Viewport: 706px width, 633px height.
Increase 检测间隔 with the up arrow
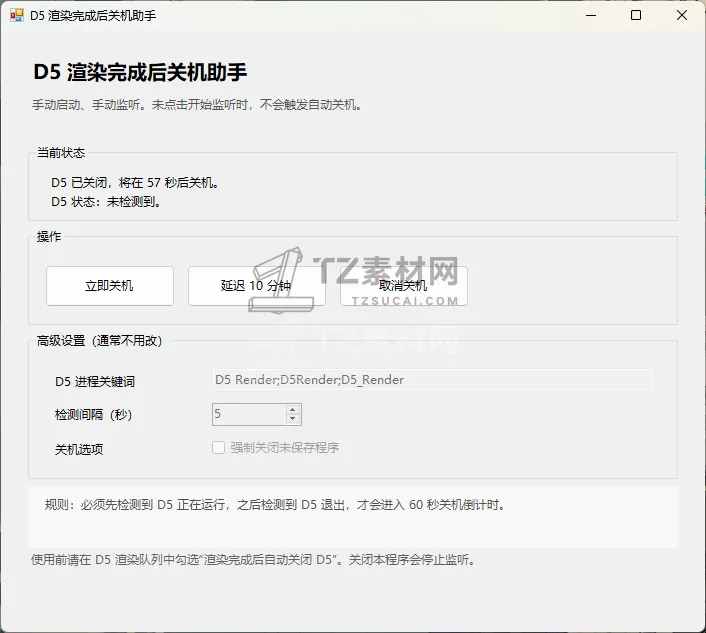click(293, 410)
